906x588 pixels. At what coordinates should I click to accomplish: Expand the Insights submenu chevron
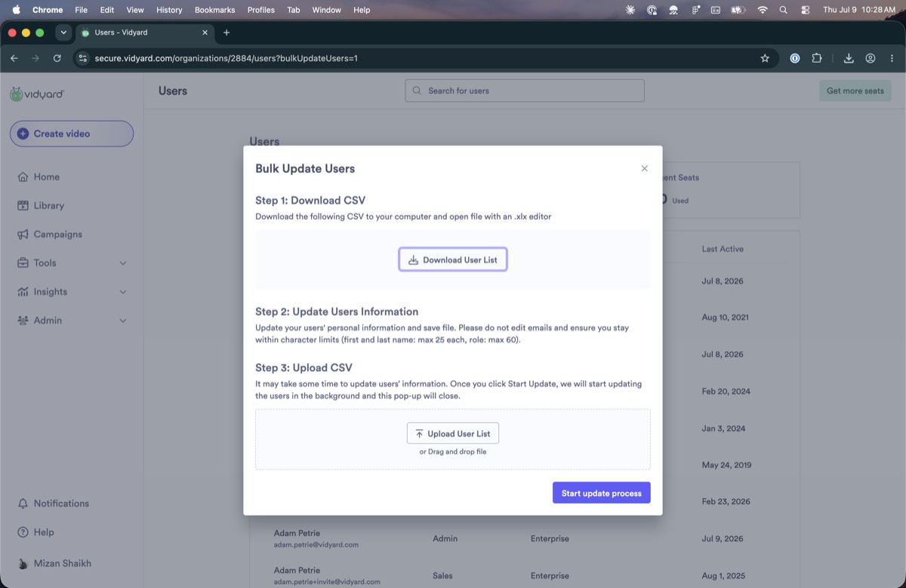tap(123, 291)
